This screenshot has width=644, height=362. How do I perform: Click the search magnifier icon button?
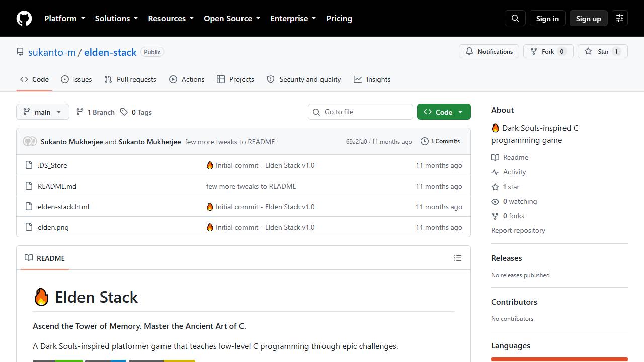tap(515, 18)
